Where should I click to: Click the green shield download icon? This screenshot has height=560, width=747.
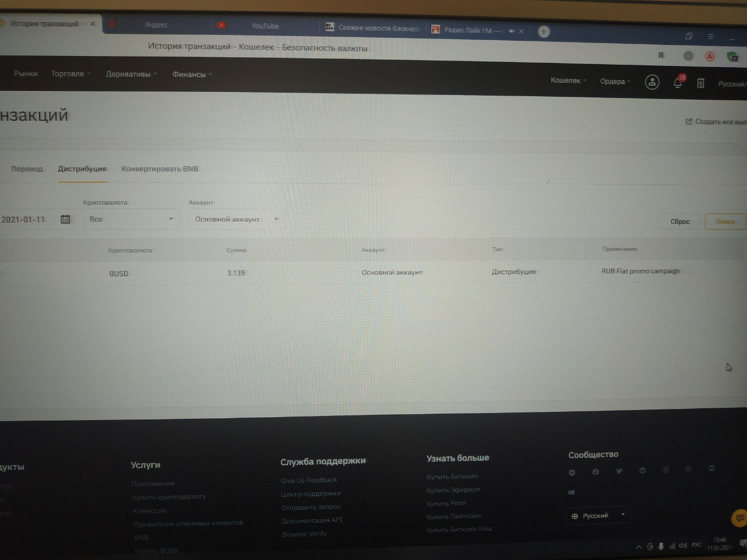click(731, 57)
